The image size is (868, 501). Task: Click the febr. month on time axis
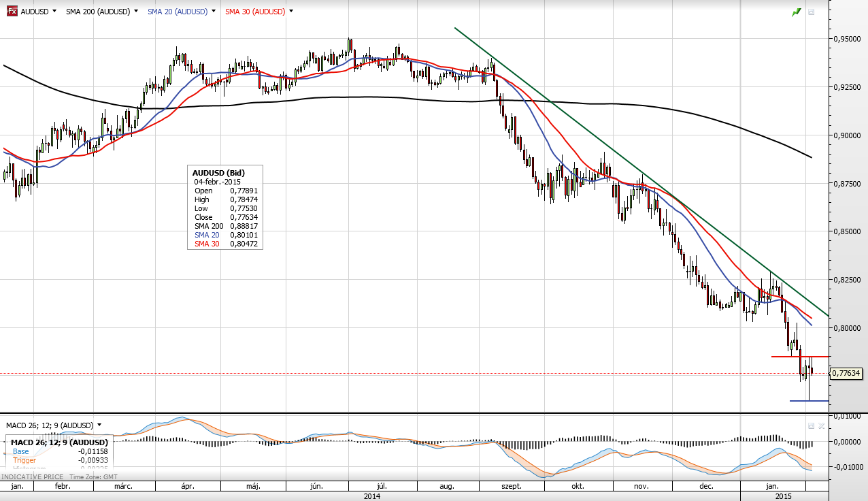coord(62,487)
